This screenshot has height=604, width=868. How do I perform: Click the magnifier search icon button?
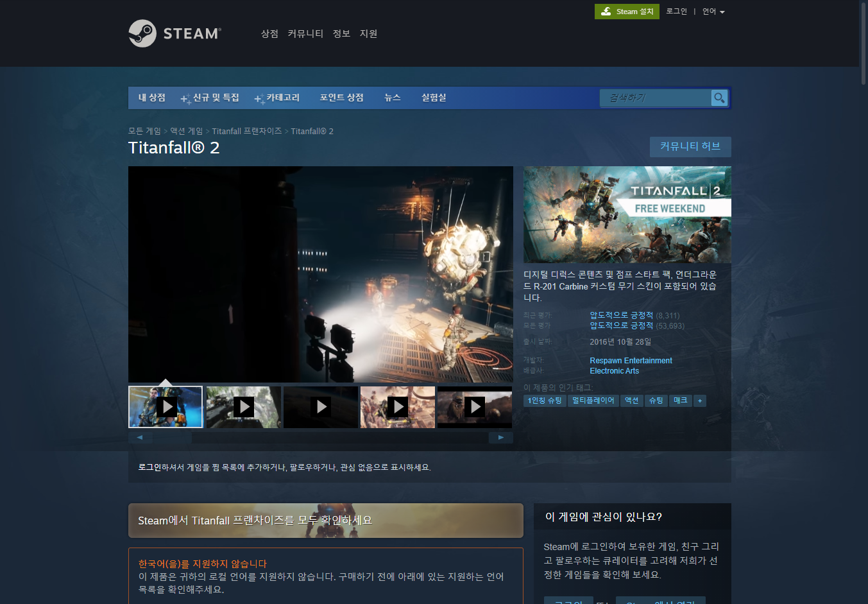click(x=719, y=98)
